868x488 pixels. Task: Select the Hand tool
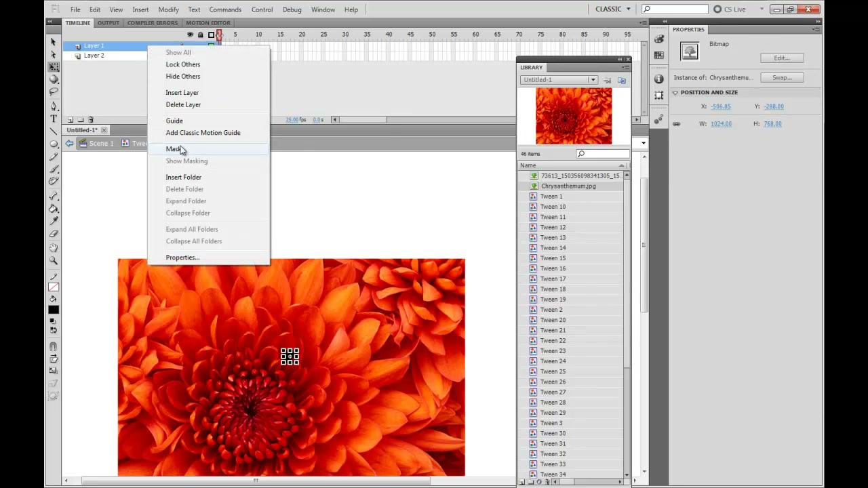[x=54, y=248]
